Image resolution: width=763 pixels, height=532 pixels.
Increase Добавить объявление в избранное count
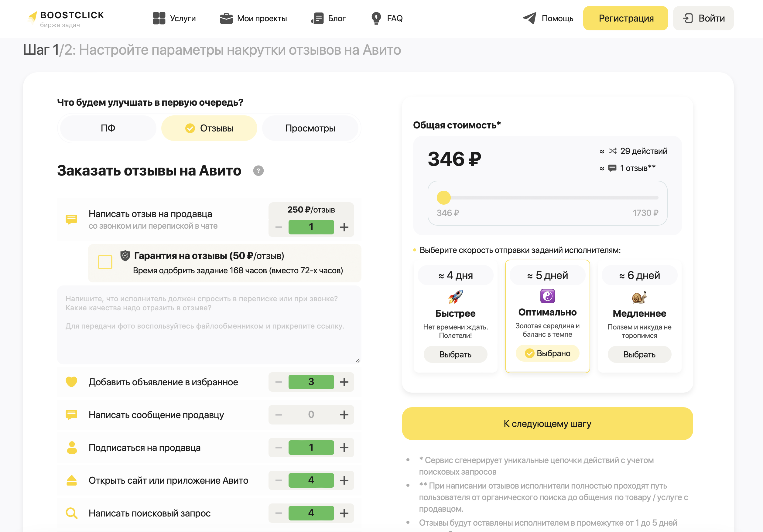(344, 382)
